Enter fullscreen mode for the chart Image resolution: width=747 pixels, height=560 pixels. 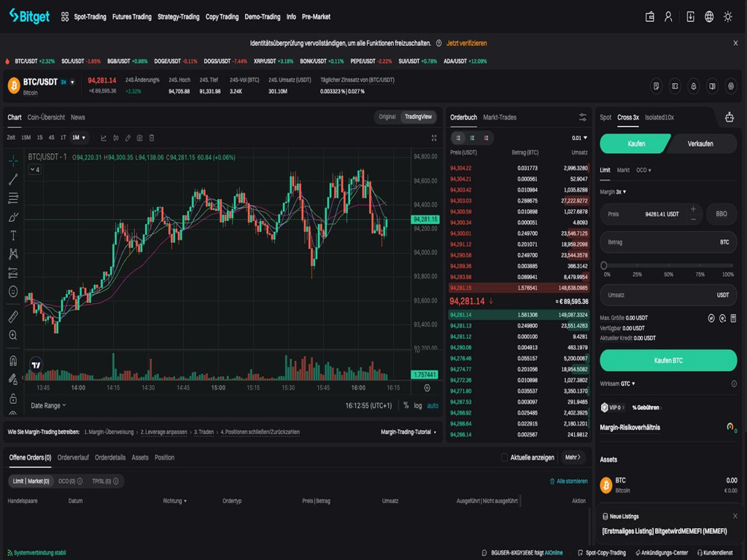434,138
